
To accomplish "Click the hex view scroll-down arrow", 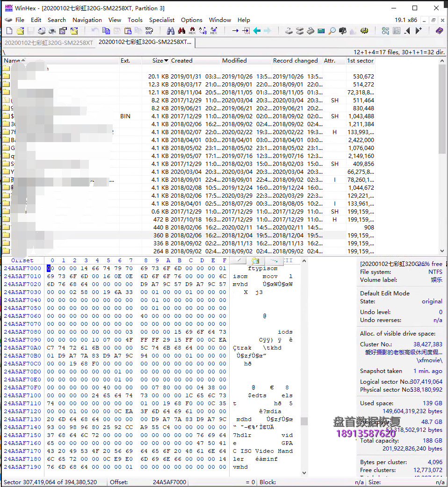I will tap(304, 473).
